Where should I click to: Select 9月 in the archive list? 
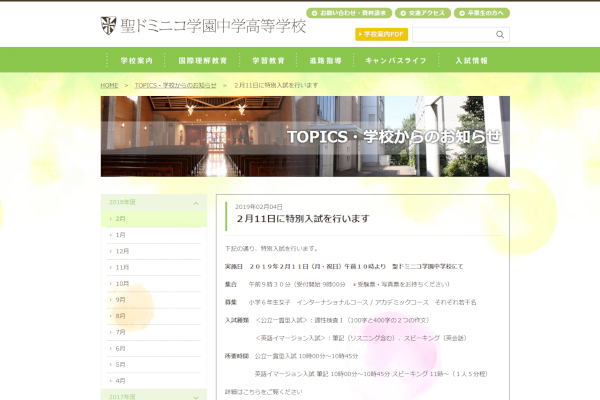click(x=154, y=300)
